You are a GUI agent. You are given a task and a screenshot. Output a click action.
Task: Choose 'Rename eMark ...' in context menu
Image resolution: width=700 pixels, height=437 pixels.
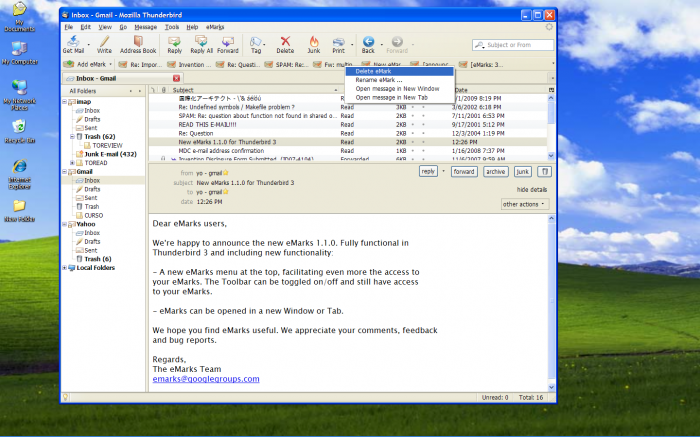[x=400, y=80]
